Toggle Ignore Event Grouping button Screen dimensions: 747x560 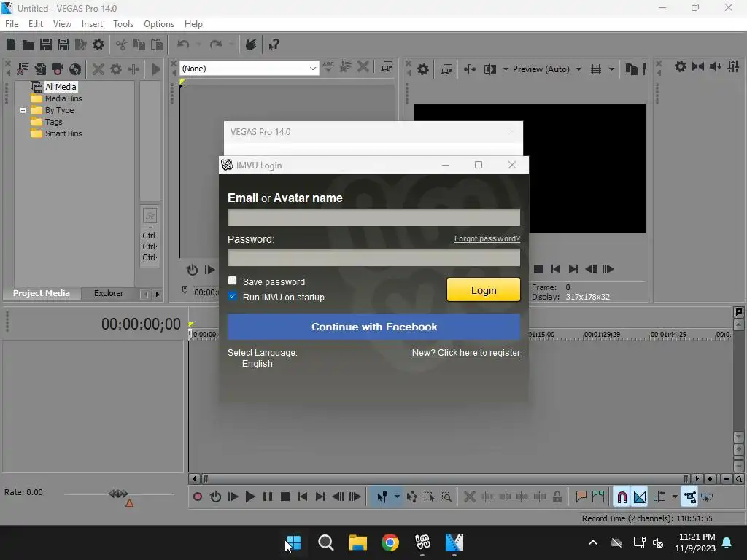[707, 497]
